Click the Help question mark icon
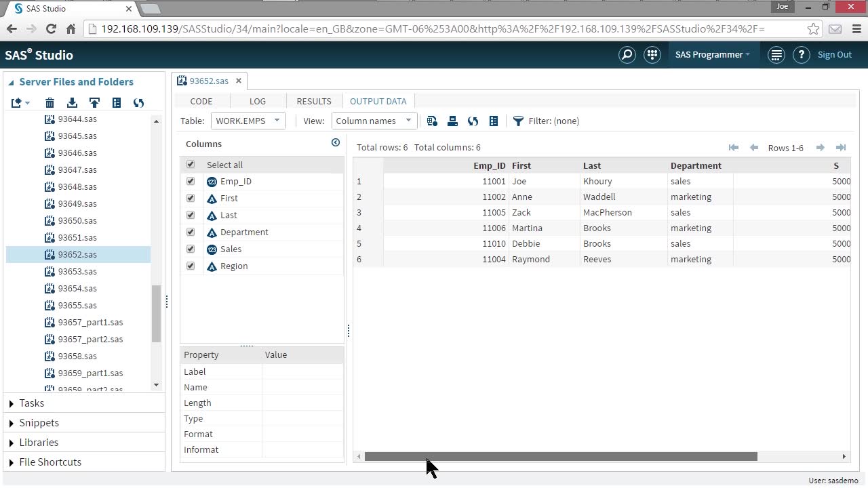Screen dimensions: 868x488 [801, 55]
